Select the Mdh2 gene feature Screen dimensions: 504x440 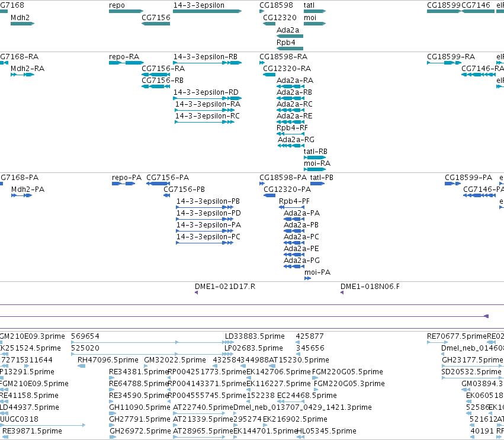point(23,24)
